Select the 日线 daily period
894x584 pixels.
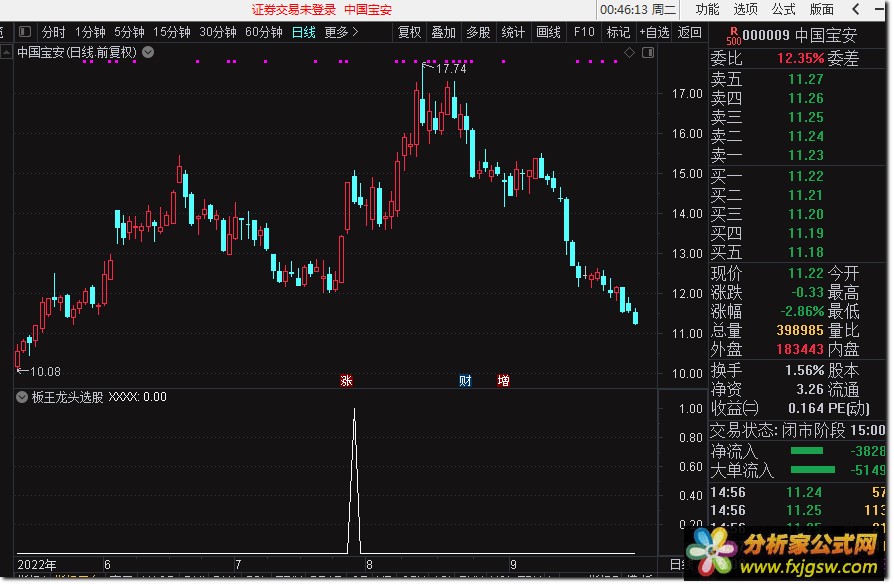(303, 32)
